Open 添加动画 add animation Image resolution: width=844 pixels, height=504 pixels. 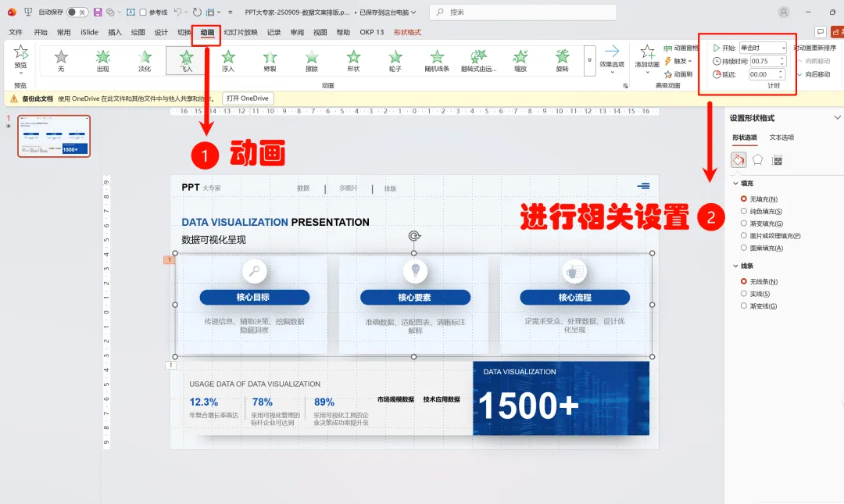[x=647, y=59]
